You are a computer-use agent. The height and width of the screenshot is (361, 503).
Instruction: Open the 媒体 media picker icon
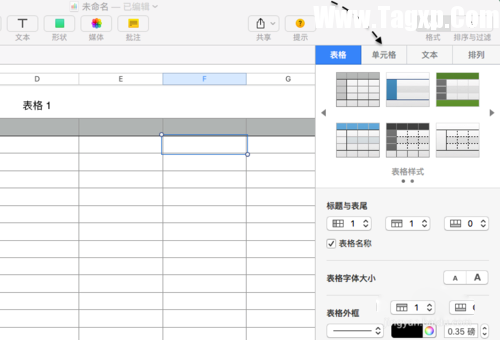[96, 23]
